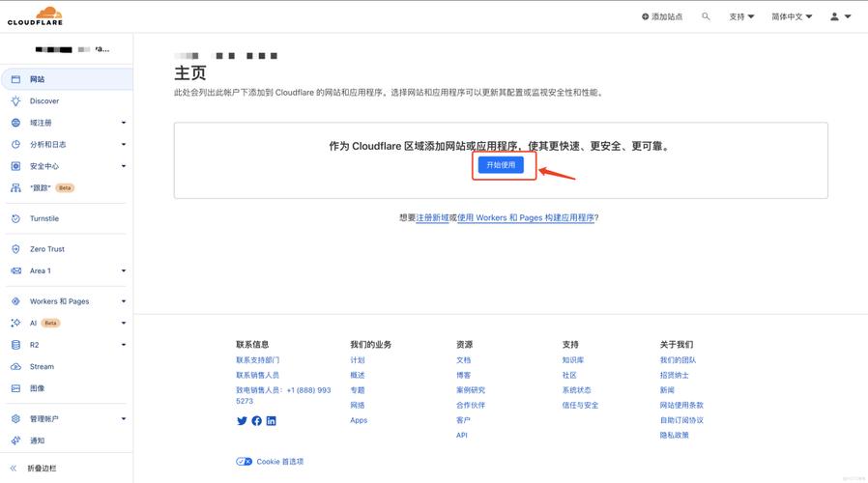Click the Discover lightbulb icon

click(x=16, y=100)
